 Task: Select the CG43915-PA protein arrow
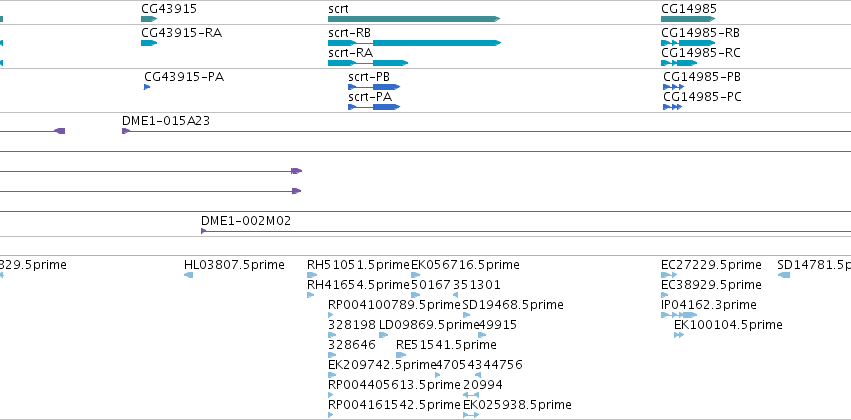pyautogui.click(x=147, y=87)
